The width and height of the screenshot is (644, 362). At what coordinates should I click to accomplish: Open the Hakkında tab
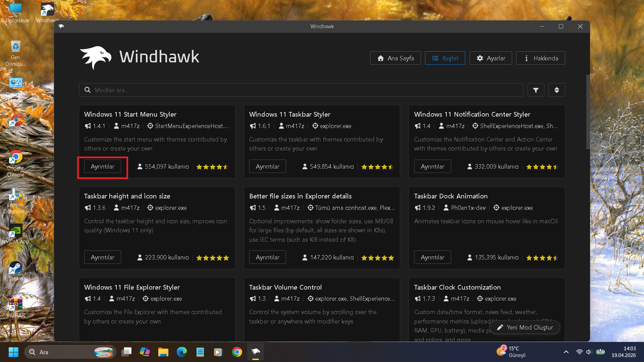tap(540, 58)
